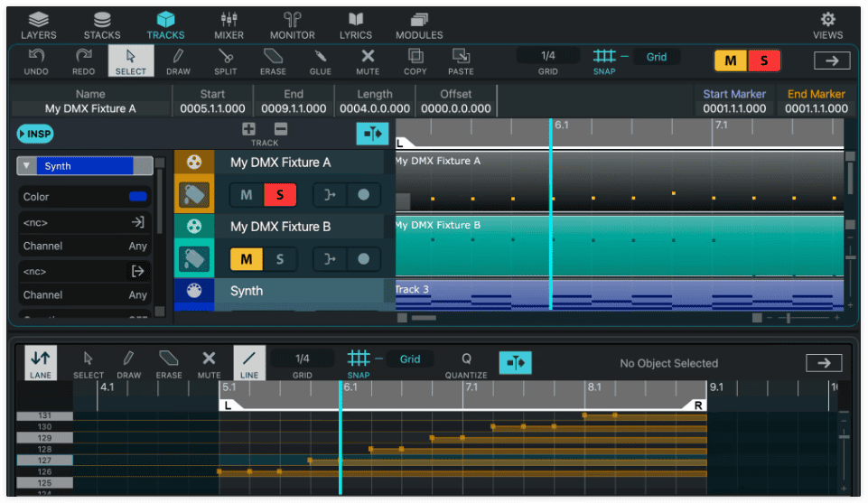The image size is (868, 503).
Task: Select the Synth track name
Action: coord(247,291)
